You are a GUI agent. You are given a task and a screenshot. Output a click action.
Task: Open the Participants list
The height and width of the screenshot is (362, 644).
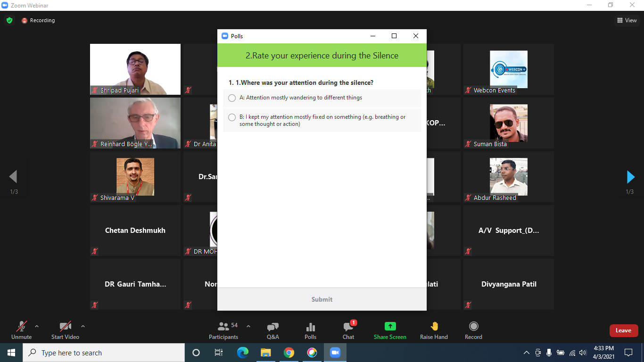point(223,330)
